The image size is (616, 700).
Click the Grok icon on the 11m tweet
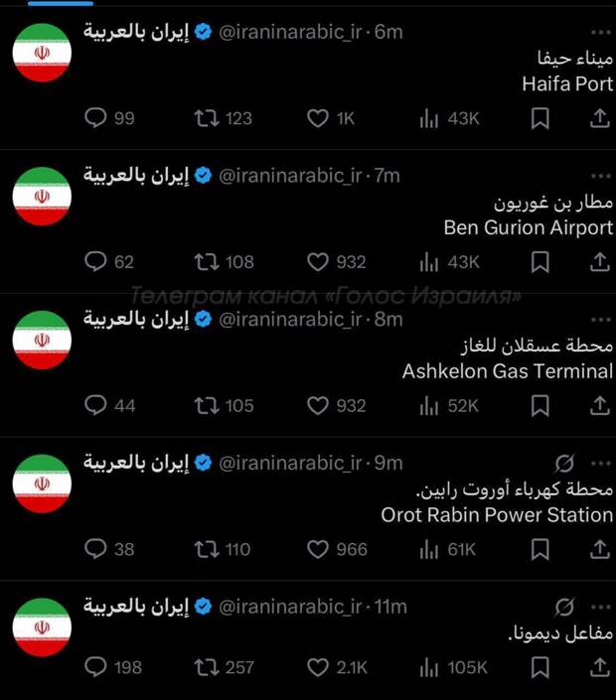point(564,607)
